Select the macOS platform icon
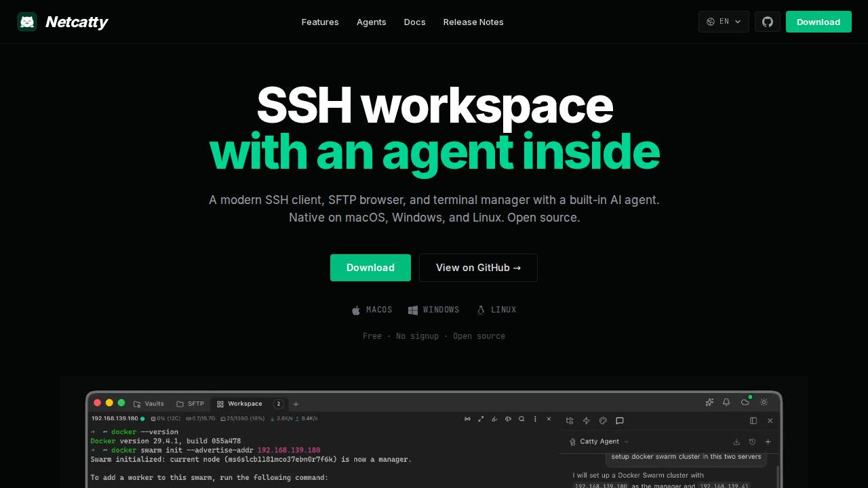The height and width of the screenshot is (488, 868). point(356,310)
